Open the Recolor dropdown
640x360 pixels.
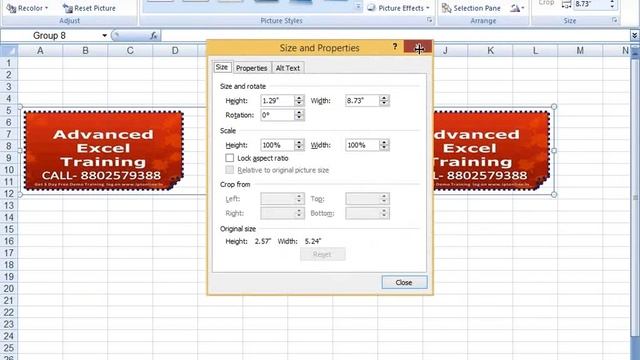tap(27, 8)
